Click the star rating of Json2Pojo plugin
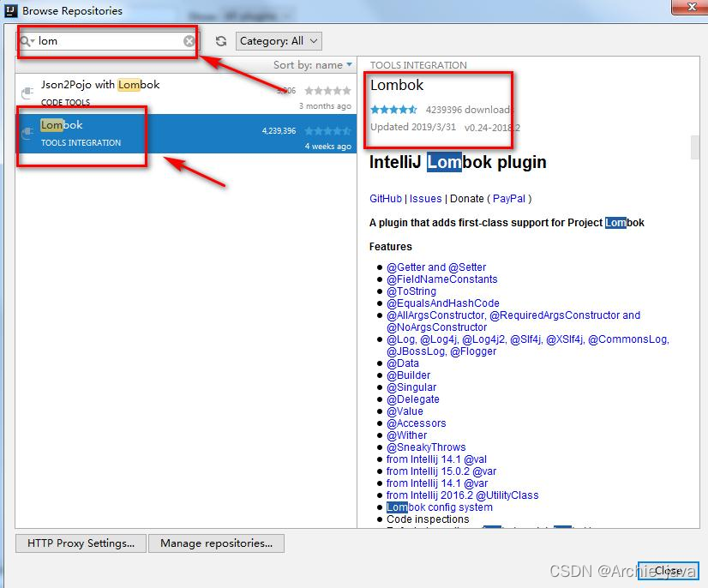This screenshot has height=588, width=708. pyautogui.click(x=327, y=91)
